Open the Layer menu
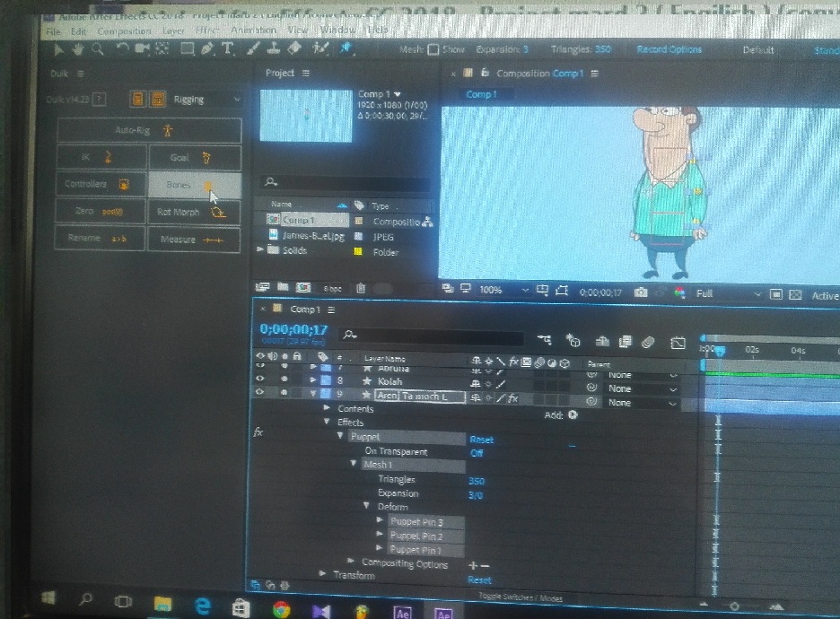Viewport: 840px width, 619px height. [173, 31]
